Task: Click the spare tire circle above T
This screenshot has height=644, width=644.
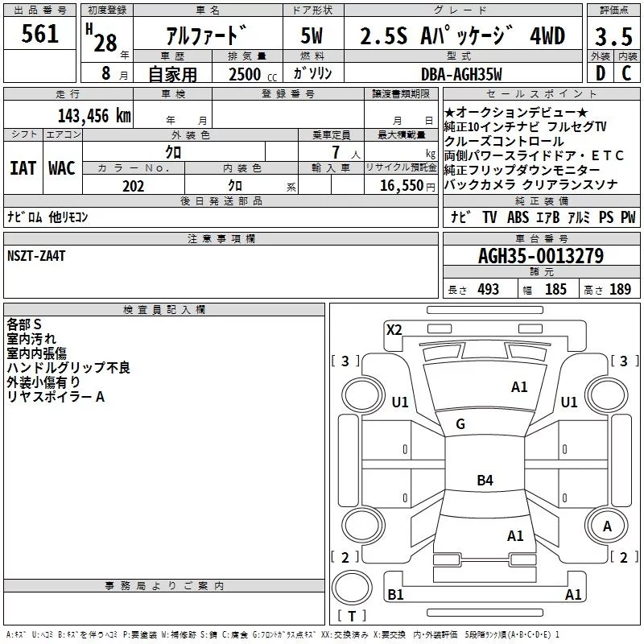Action: (352, 588)
